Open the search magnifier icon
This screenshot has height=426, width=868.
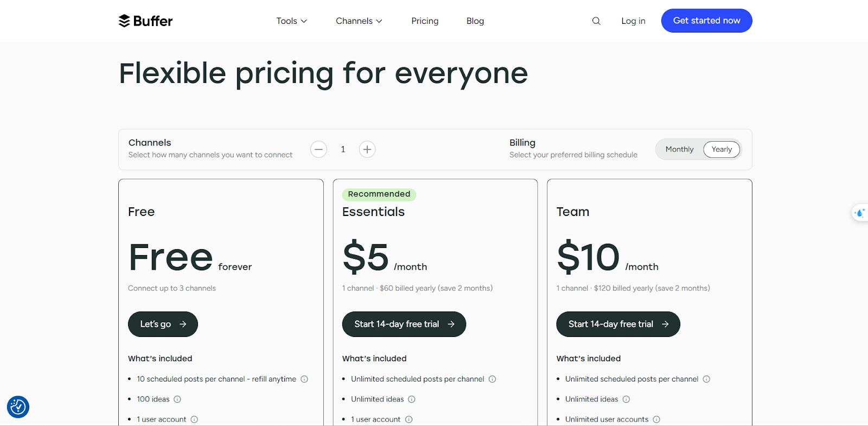tap(596, 21)
